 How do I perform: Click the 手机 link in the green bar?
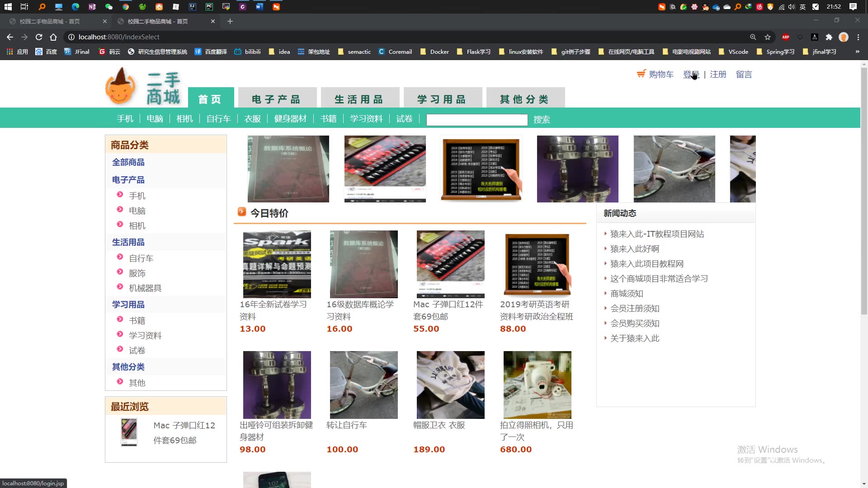[x=125, y=118]
